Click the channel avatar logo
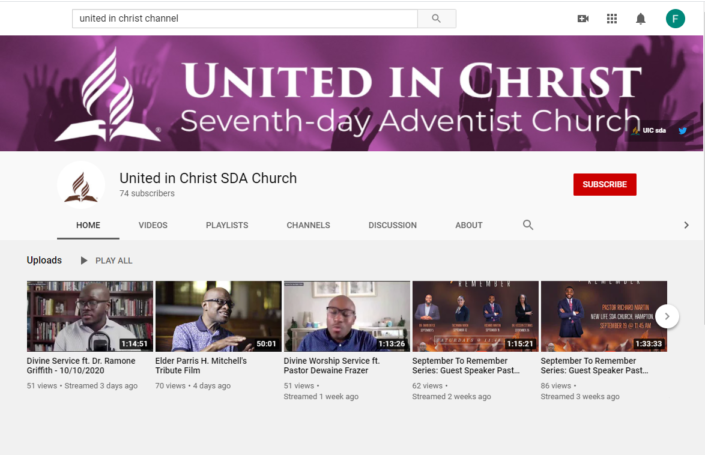705x455 pixels. [81, 185]
